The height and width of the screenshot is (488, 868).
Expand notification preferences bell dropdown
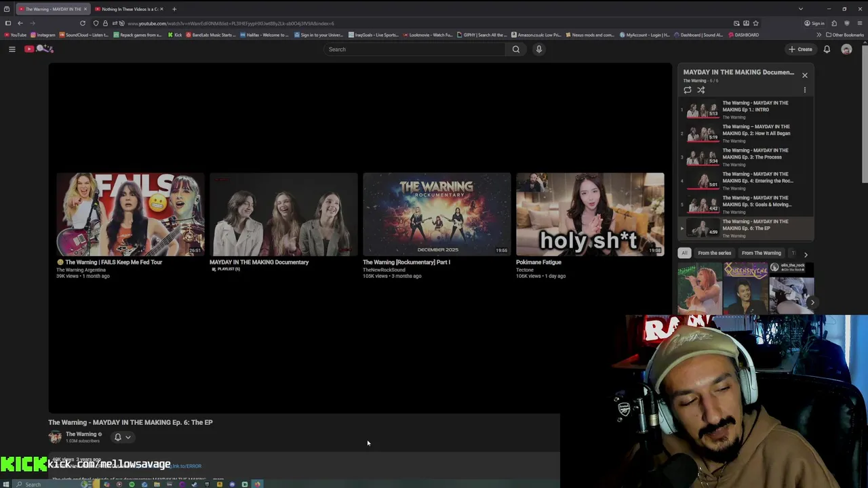[123, 437]
